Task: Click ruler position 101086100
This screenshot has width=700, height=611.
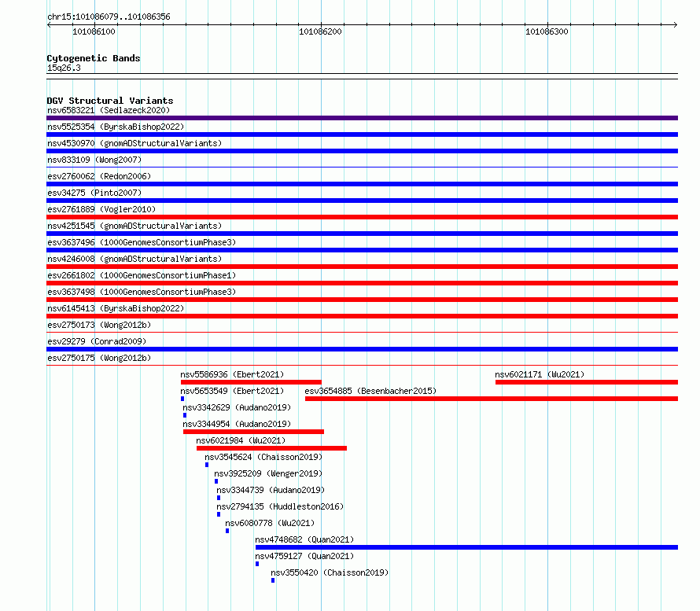Action: point(94,31)
